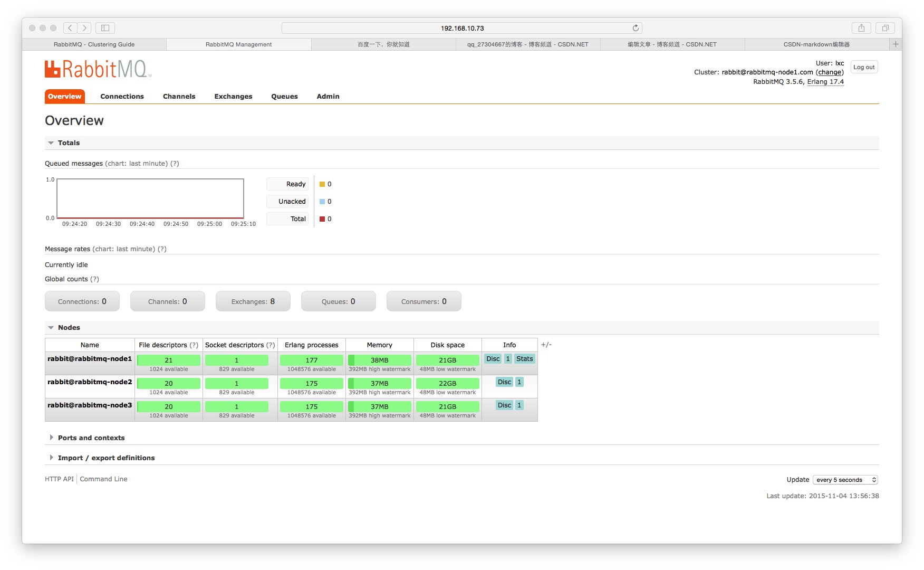Go back with Safari's back arrow

coord(70,28)
